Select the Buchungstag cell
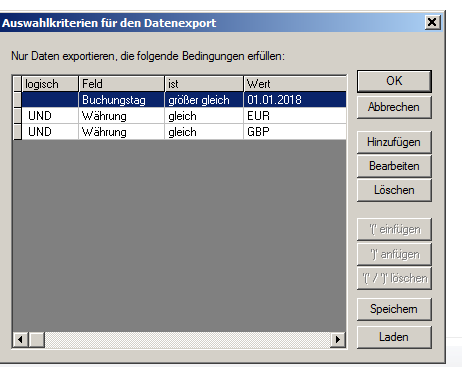This screenshot has height=367, width=462. 121,100
